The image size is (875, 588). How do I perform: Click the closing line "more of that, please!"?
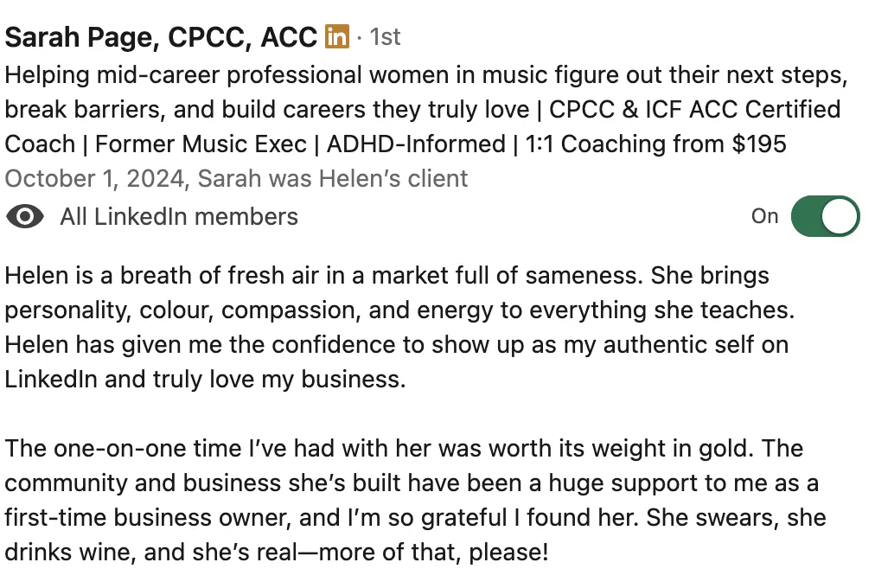[x=277, y=553]
